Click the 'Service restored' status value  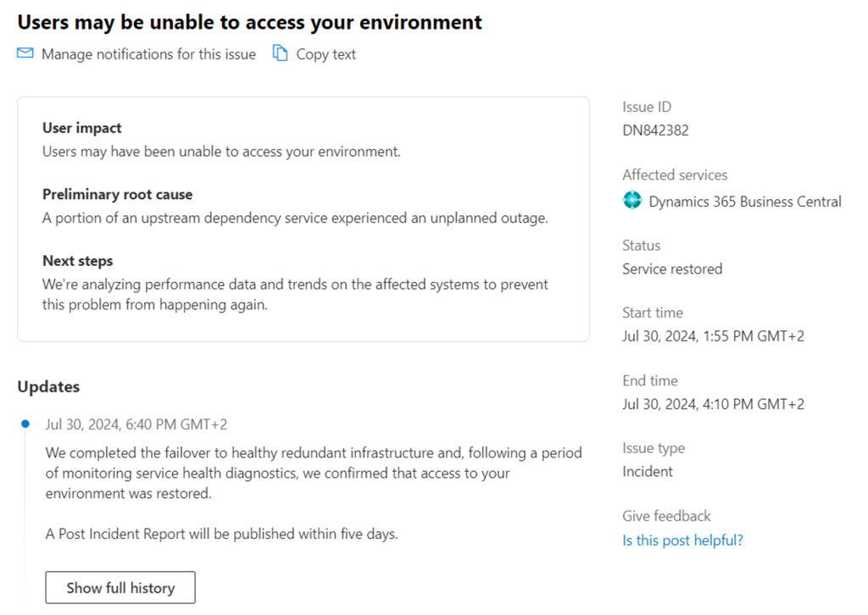click(672, 269)
